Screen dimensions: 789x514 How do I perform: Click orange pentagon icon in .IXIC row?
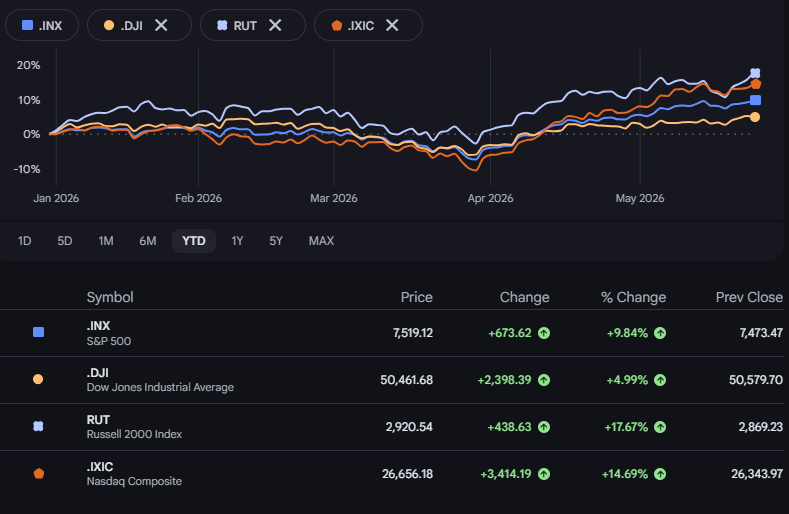39,474
